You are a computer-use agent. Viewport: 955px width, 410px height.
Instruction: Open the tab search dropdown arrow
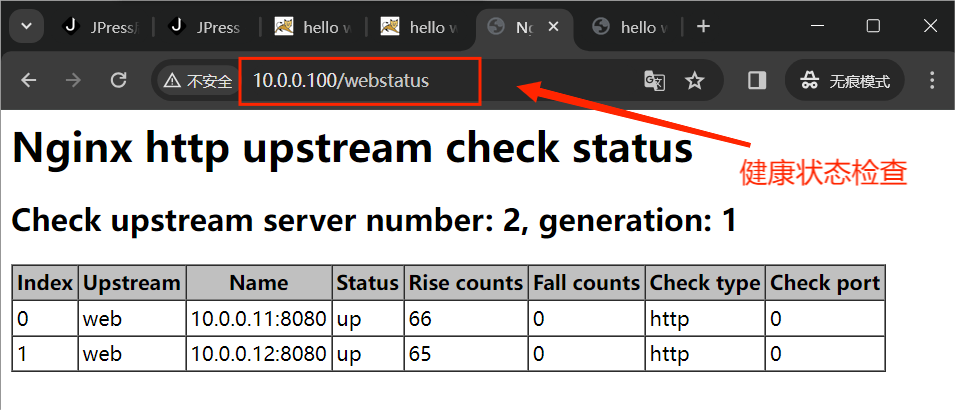pos(26,27)
